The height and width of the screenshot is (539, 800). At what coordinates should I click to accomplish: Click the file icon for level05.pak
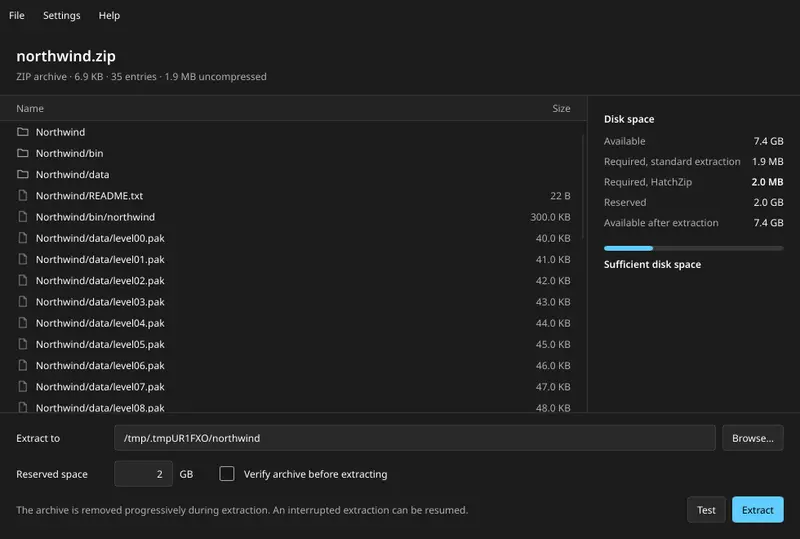pos(22,345)
